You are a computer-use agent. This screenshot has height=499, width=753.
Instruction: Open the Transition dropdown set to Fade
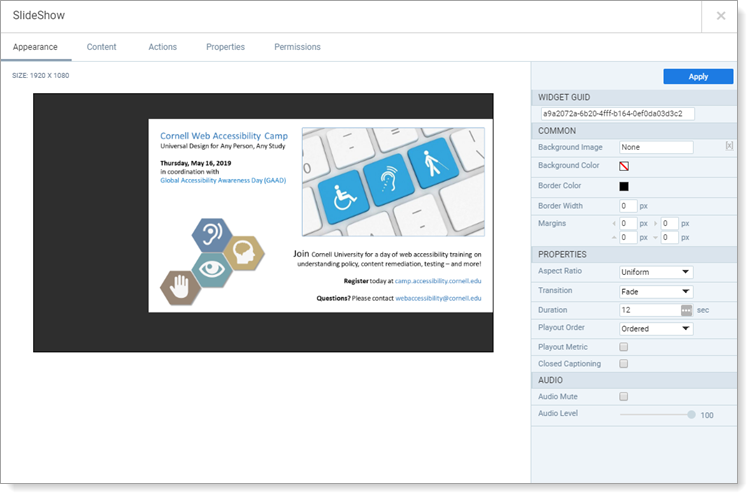[x=656, y=292]
